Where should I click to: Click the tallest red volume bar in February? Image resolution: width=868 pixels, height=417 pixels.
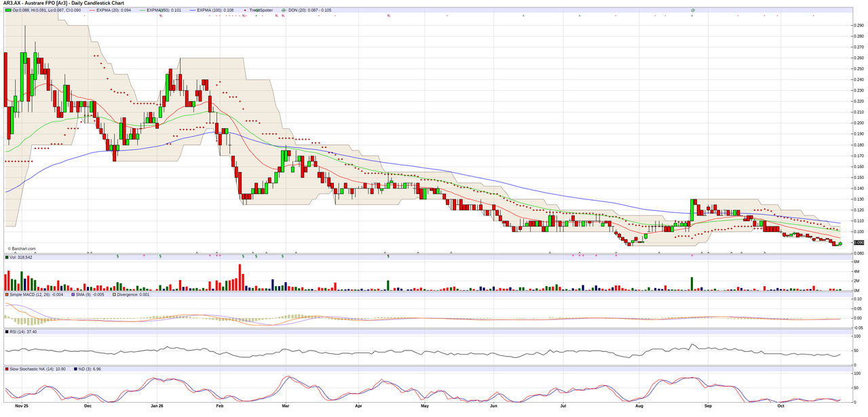click(x=240, y=277)
